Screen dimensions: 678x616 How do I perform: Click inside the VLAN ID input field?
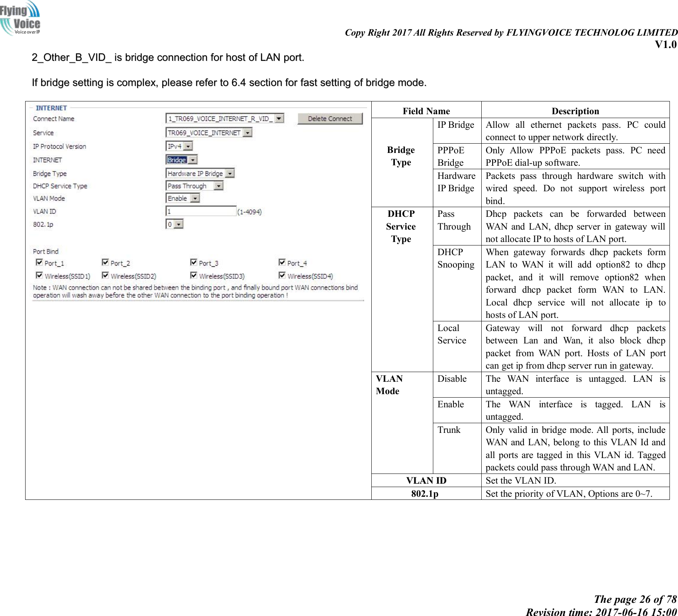200,211
